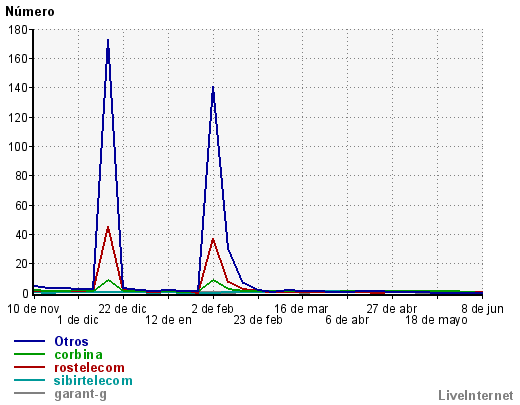Click the red rostelecom legend line swatch
The image size is (520, 405).
click(29, 367)
